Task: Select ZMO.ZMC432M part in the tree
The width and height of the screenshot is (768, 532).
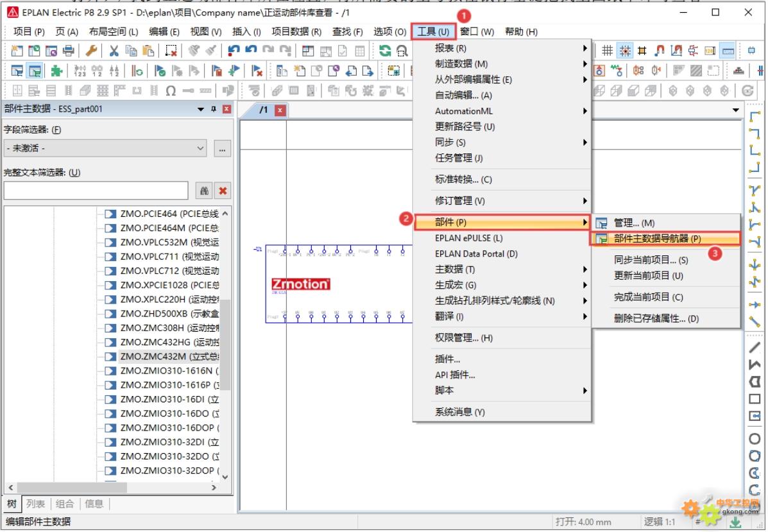Action: pyautogui.click(x=169, y=356)
